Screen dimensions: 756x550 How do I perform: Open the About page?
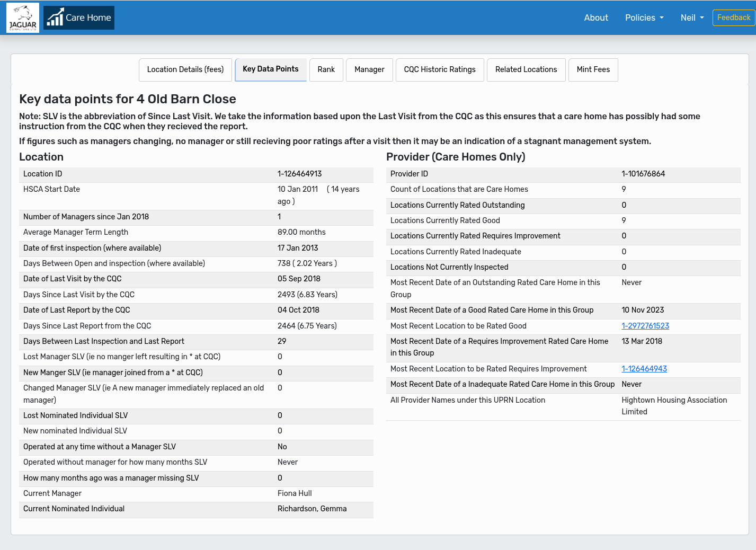tap(595, 17)
